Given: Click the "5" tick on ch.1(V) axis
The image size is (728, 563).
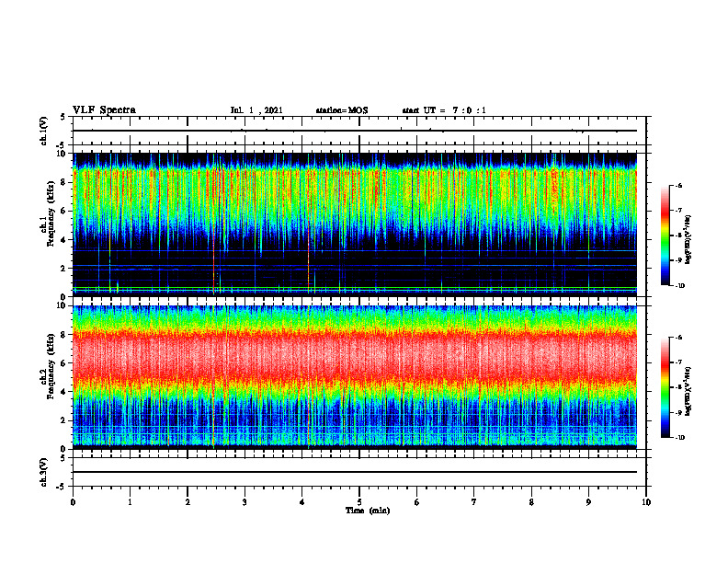Looking at the screenshot, I should click(63, 118).
